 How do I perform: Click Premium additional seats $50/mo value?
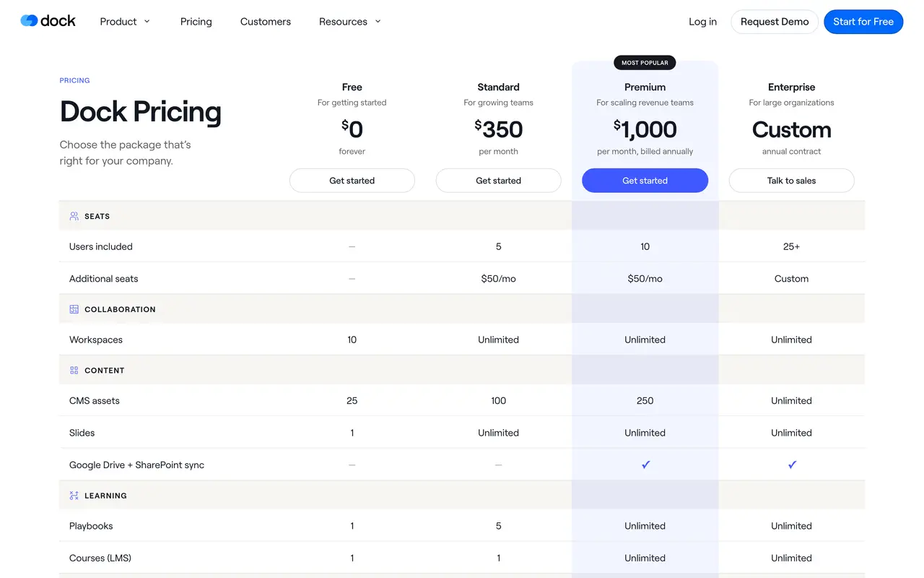[645, 278]
